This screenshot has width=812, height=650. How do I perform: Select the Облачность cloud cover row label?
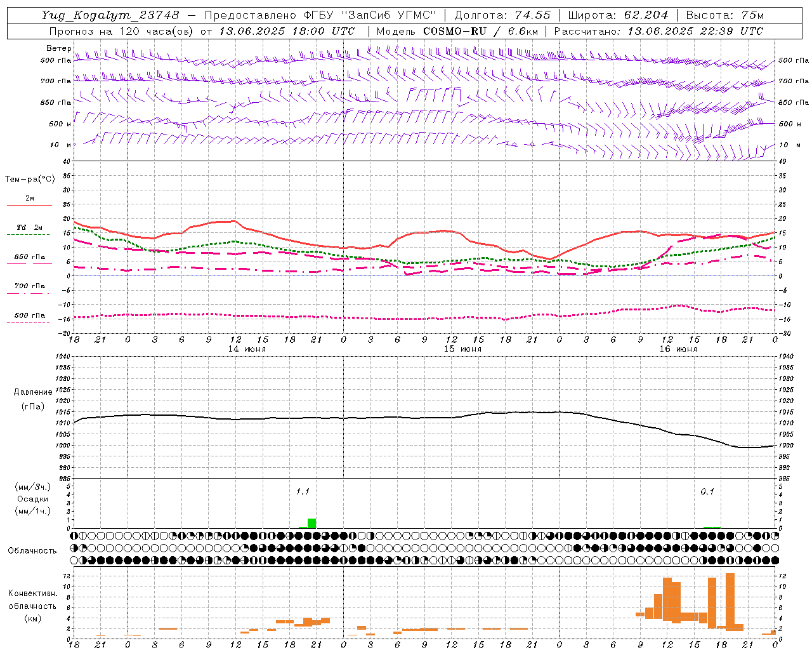(32, 551)
